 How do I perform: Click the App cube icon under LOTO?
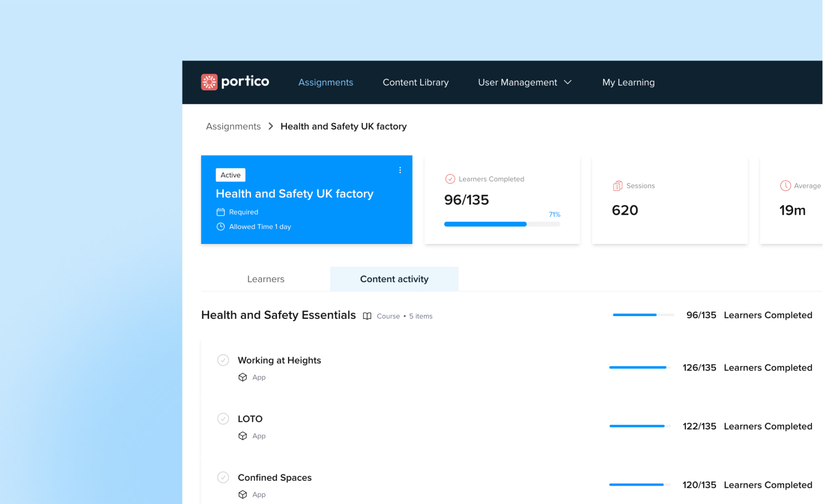coord(243,436)
